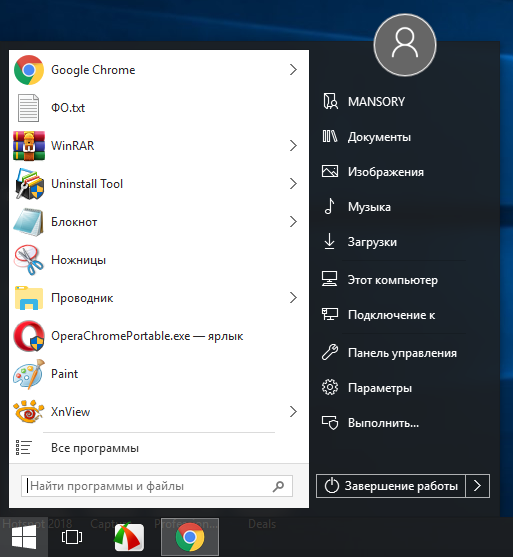
Task: Click the OperaChromePortable red O icon
Action: (x=29, y=336)
